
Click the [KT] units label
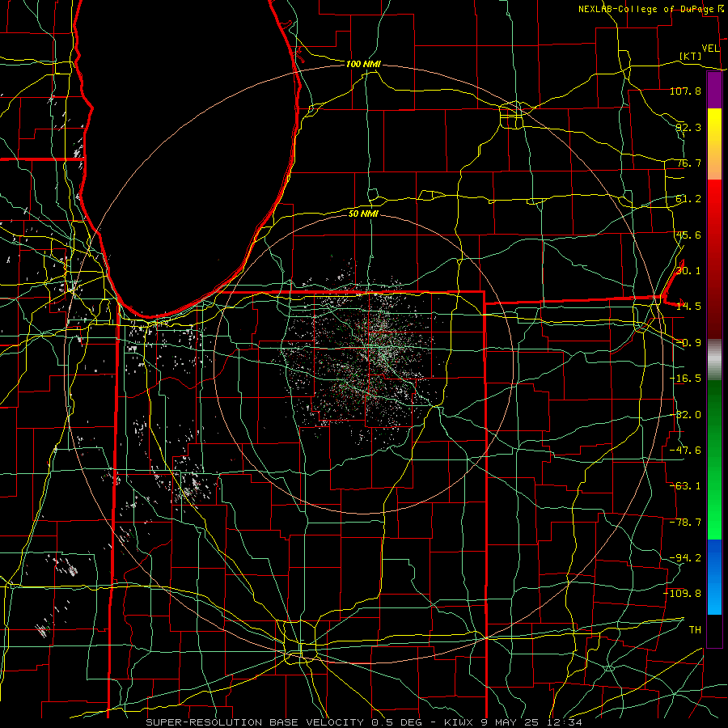pyautogui.click(x=691, y=56)
